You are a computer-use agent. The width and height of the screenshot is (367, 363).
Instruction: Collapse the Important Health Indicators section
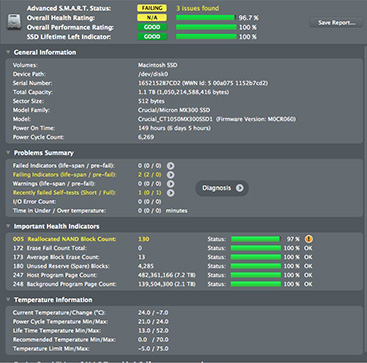pos(8,226)
